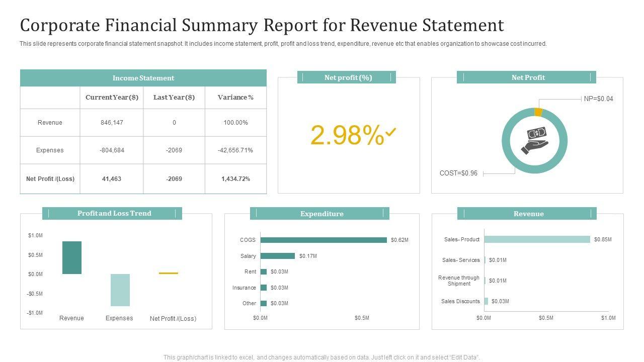644x362 pixels.
Task: Click the 'Revenue' axis label under the trend chart
Action: 71,318
